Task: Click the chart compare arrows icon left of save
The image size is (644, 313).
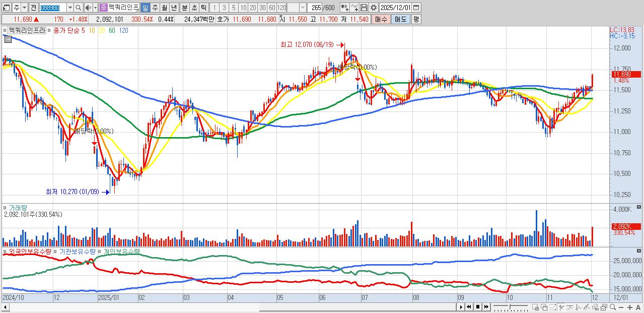Action: (x=344, y=8)
